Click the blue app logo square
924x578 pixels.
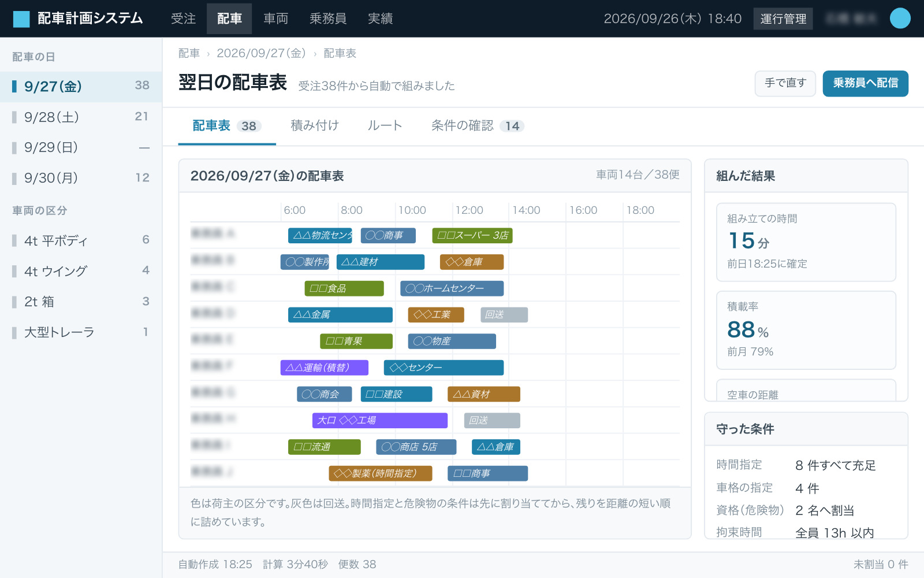pyautogui.click(x=21, y=19)
